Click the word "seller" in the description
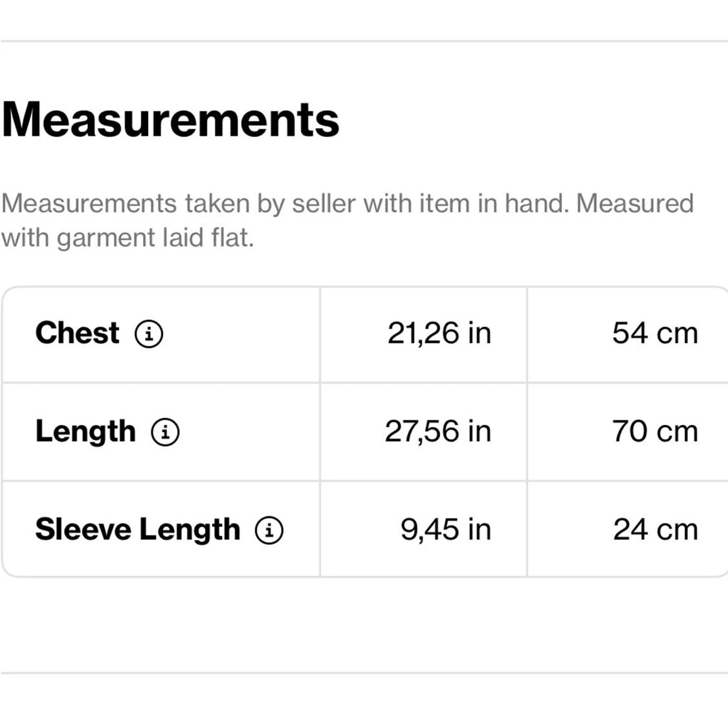 tap(324, 204)
